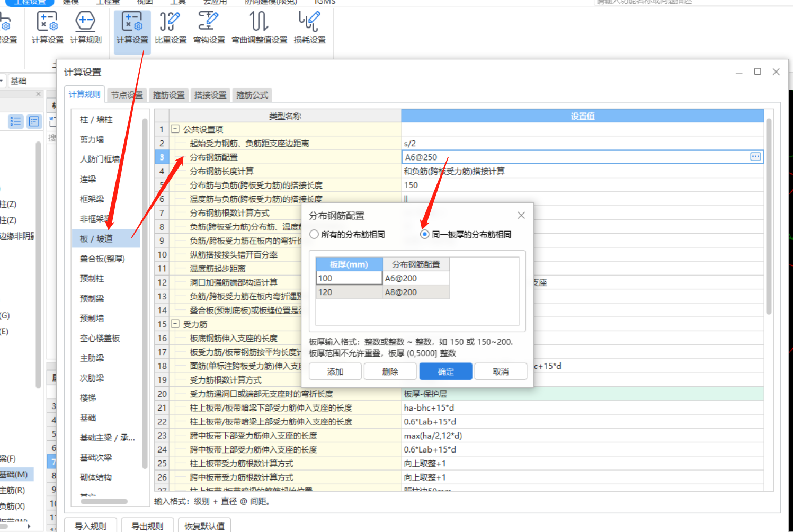793x532 pixels.
Task: Select 板 / 坡道 category
Action: pos(106,238)
